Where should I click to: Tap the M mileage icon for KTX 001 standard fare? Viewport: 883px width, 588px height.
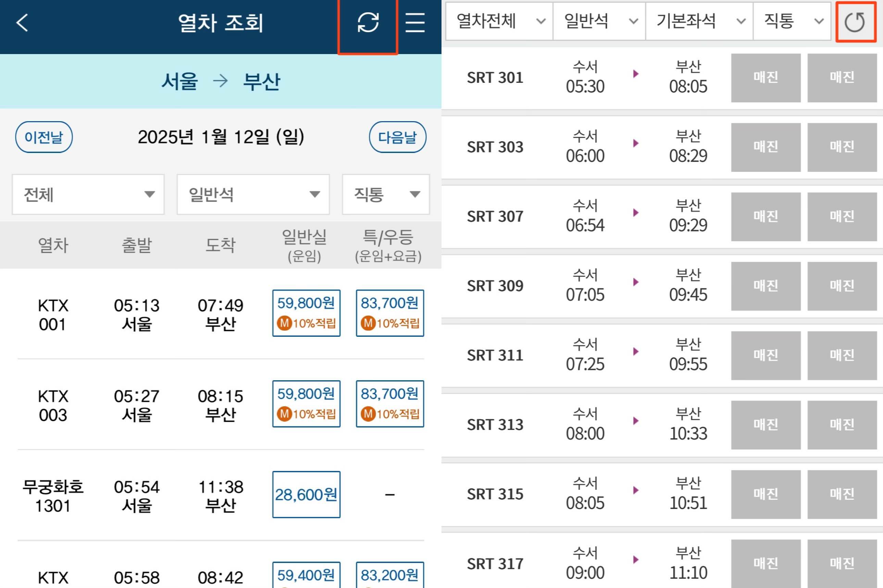pyautogui.click(x=284, y=323)
